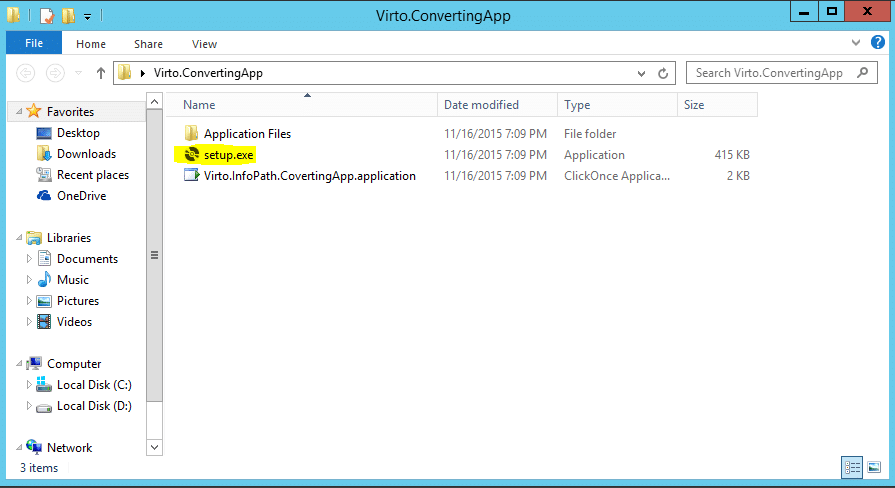The width and height of the screenshot is (895, 488).
Task: Focus the Search Virto.ConvertingApp box
Action: (x=781, y=73)
